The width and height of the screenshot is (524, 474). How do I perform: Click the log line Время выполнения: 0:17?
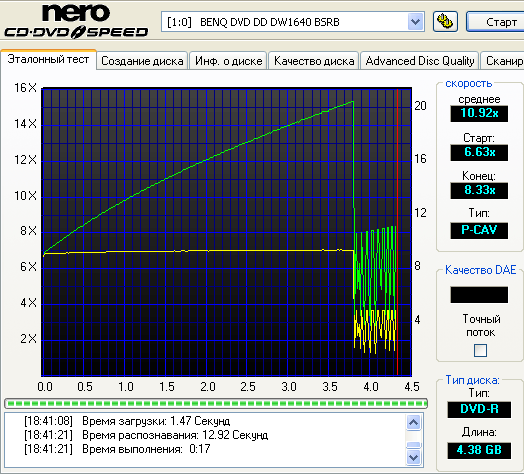tap(117, 449)
